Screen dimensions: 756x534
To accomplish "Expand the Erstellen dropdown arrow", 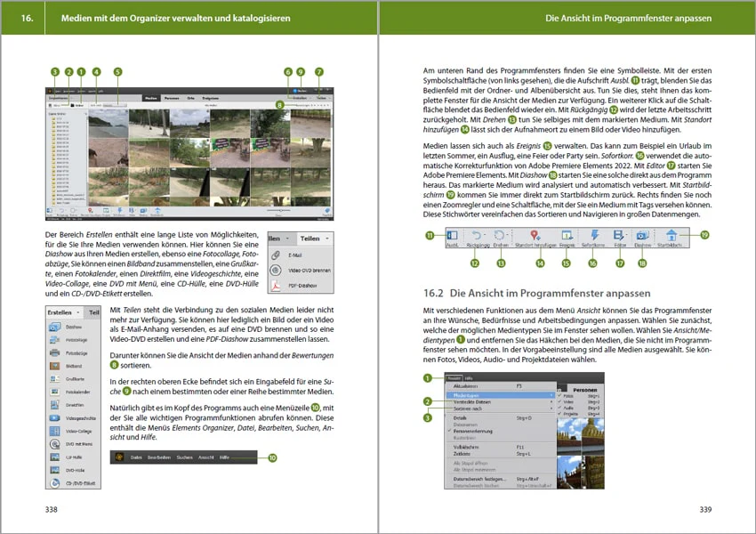I will (x=78, y=312).
